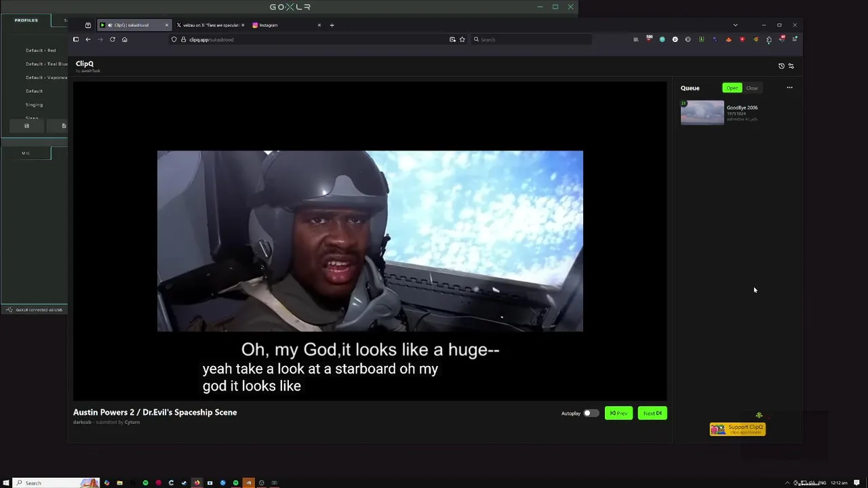Viewport: 868px width, 488px height.
Task: Click the picture-in-picture icon in address bar
Action: (452, 39)
